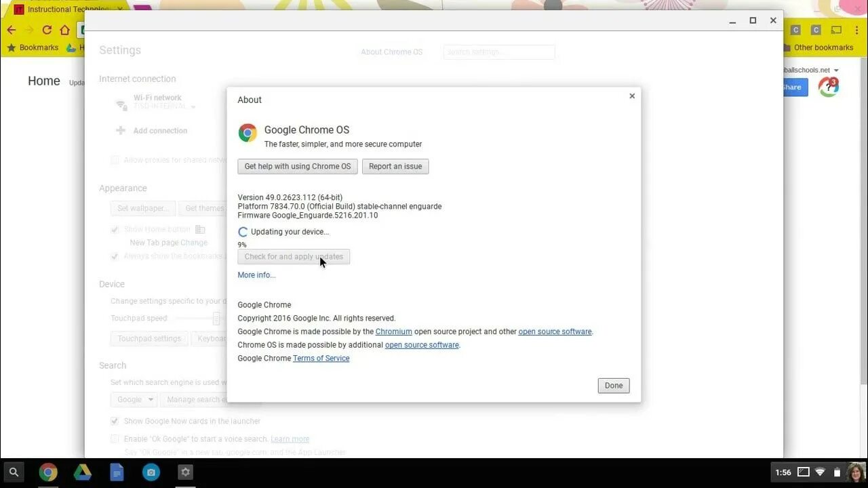Click Learn more link for Ok Google

[x=290, y=439]
